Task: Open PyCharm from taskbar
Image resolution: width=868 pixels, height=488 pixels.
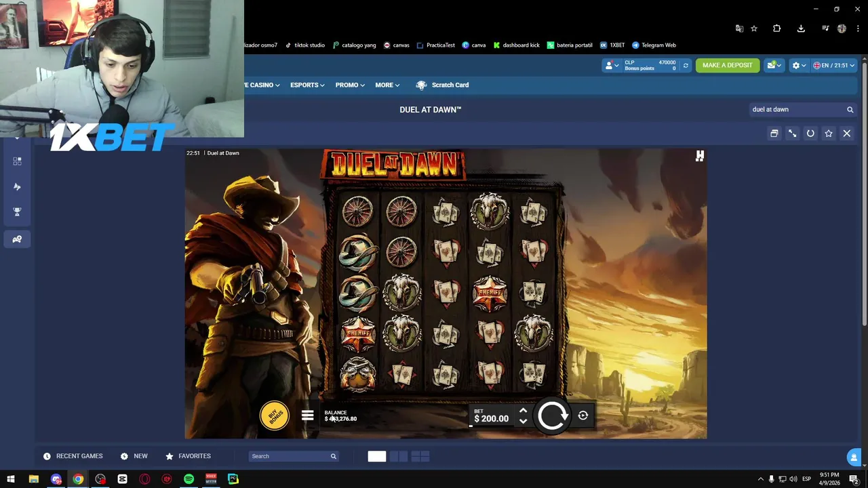Action: [x=233, y=479]
